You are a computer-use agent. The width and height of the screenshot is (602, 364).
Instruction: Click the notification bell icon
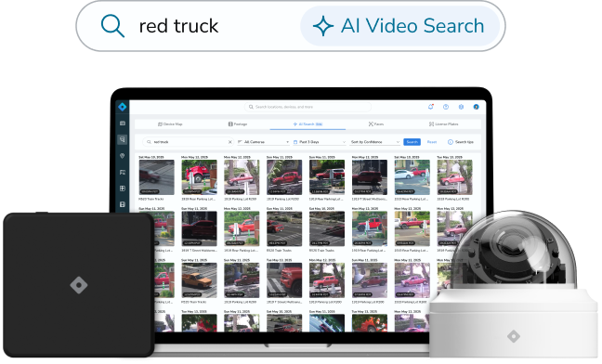[431, 107]
